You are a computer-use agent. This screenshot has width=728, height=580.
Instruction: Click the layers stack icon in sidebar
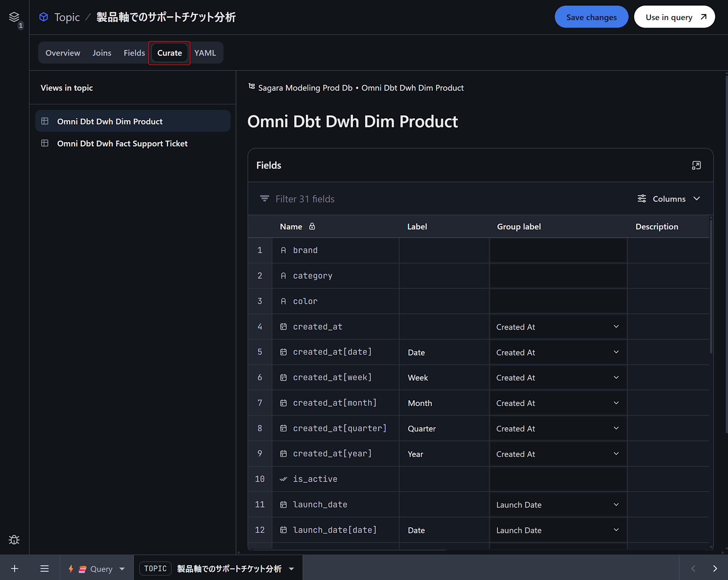14,17
